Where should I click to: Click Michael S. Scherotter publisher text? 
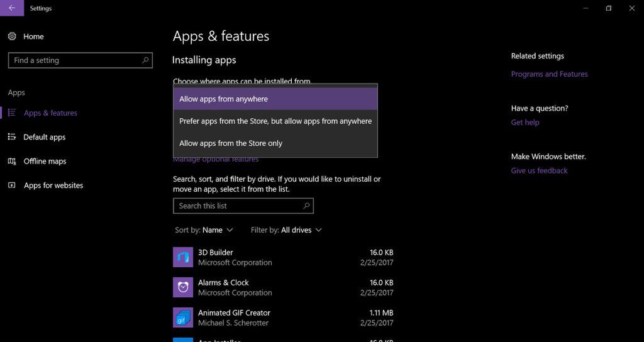pos(233,323)
